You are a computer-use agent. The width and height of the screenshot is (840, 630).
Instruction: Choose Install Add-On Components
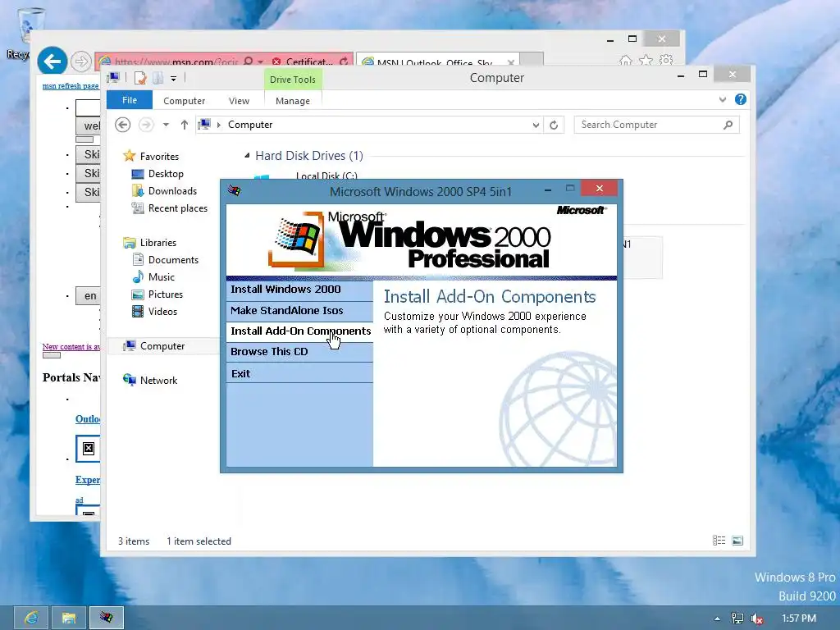click(299, 331)
